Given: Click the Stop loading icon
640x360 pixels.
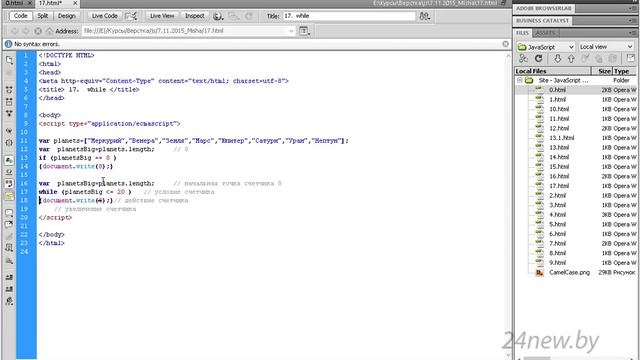Looking at the screenshot, I should tap(38, 31).
